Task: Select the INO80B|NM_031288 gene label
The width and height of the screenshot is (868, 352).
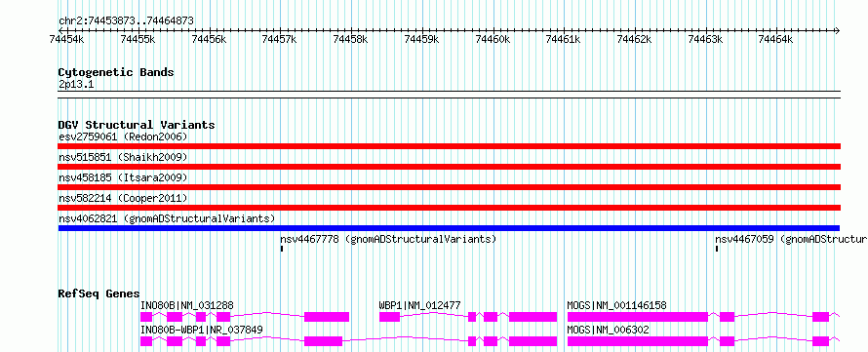Action: click(x=187, y=305)
